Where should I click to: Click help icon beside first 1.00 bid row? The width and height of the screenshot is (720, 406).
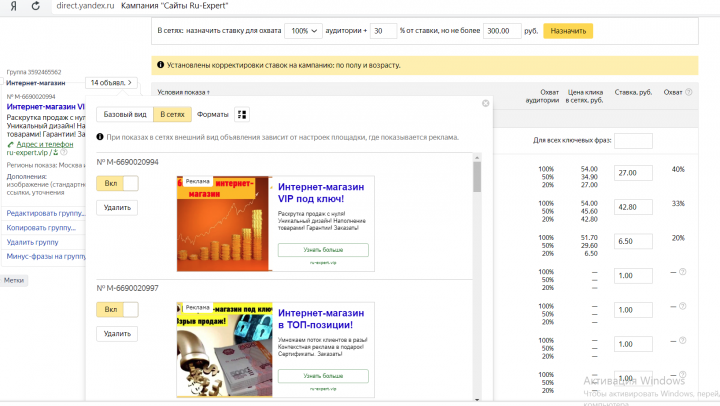(682, 272)
